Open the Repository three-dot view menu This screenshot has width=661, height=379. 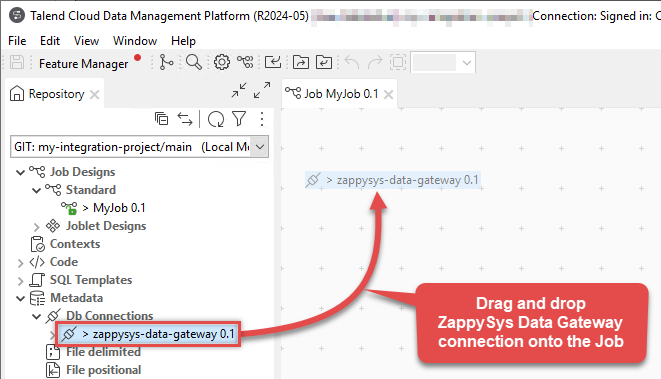click(x=262, y=119)
